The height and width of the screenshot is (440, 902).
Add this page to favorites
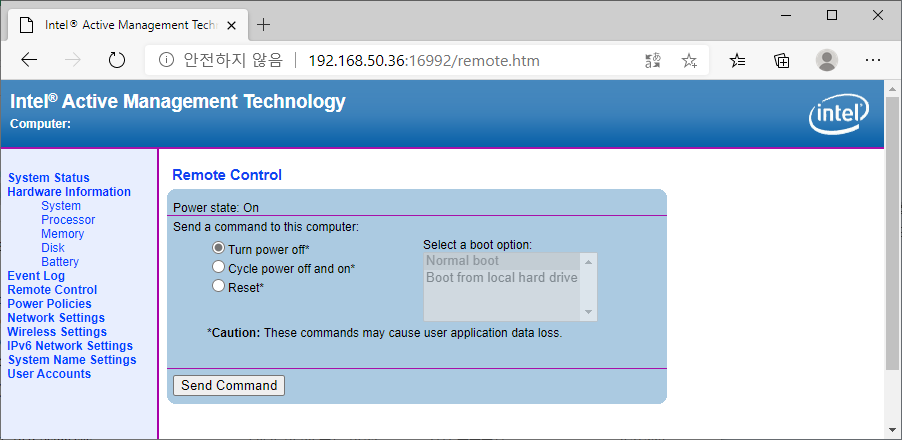[x=689, y=60]
